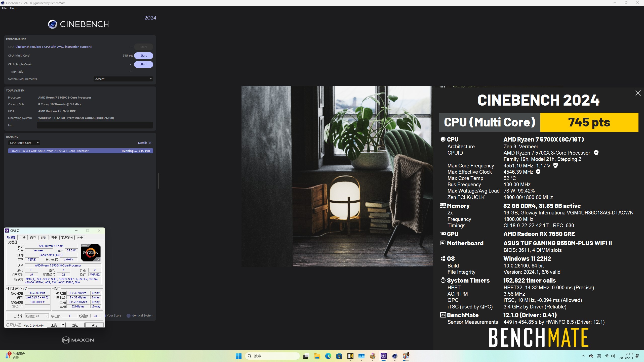Open File Explorer from the taskbar
644x362 pixels.
coord(317,356)
